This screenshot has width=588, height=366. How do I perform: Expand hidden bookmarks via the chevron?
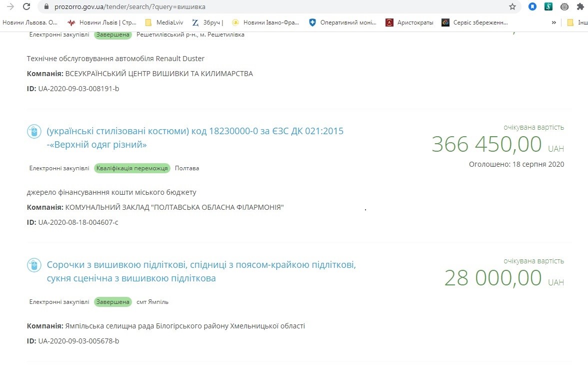click(553, 23)
